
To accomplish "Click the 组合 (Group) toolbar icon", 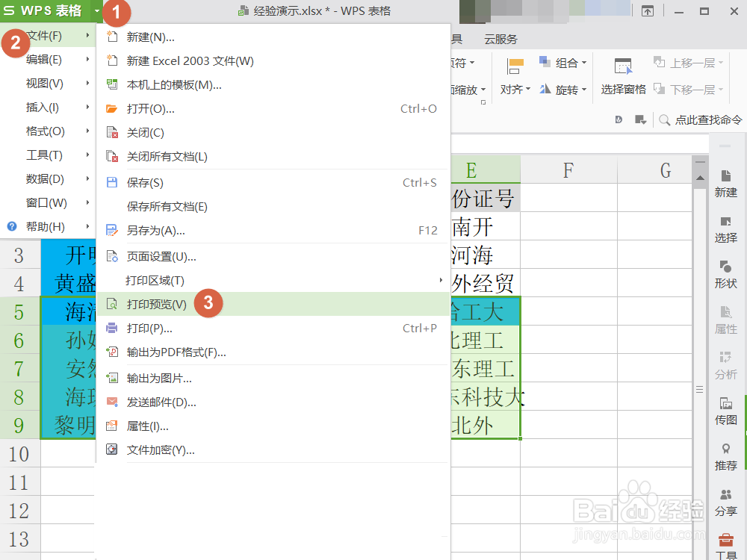I will pos(565,63).
